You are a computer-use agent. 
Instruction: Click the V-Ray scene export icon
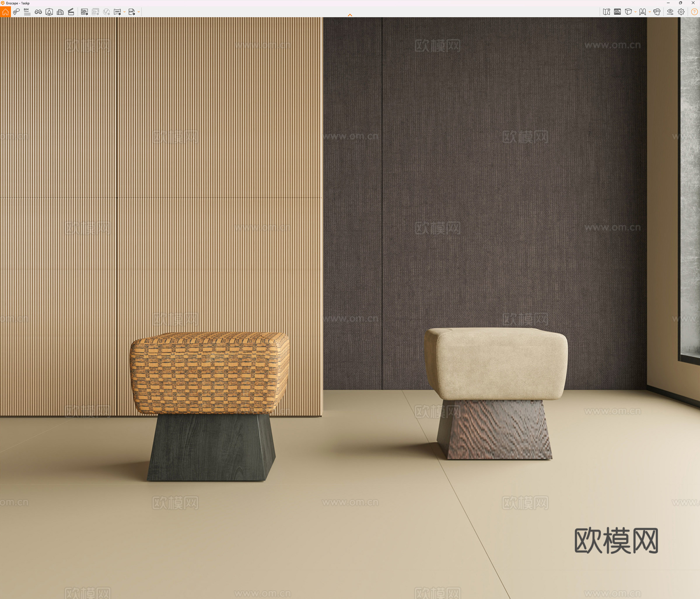tap(106, 12)
